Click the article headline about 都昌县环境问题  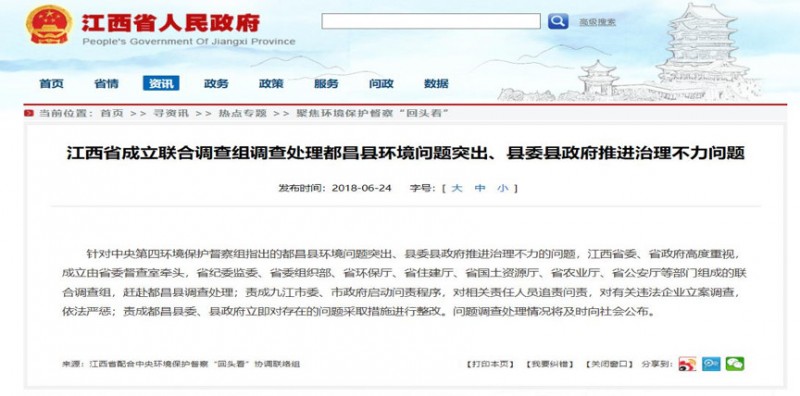[x=406, y=153]
